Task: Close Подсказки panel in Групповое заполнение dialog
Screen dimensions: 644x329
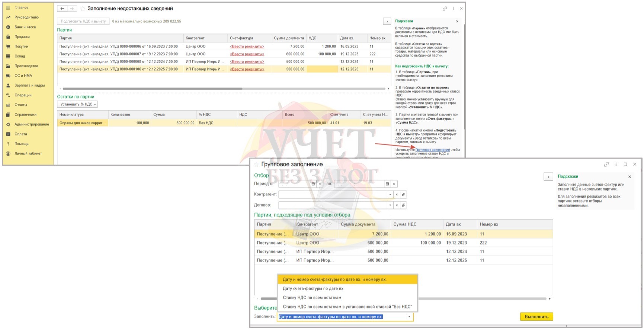Action: click(629, 177)
